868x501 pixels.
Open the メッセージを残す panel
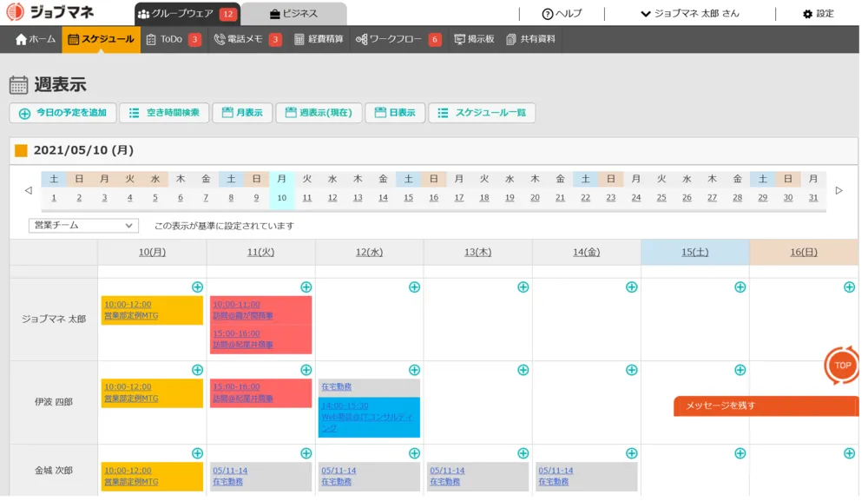[x=766, y=405]
